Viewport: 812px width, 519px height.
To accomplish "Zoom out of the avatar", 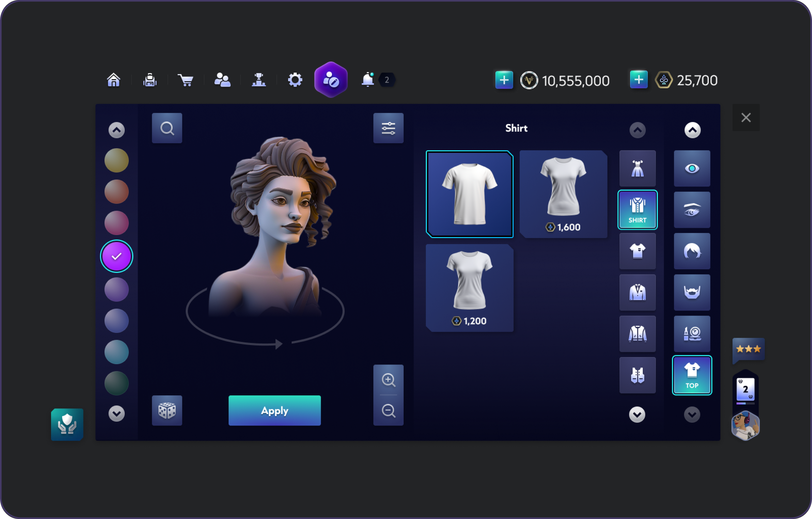I will [x=388, y=410].
